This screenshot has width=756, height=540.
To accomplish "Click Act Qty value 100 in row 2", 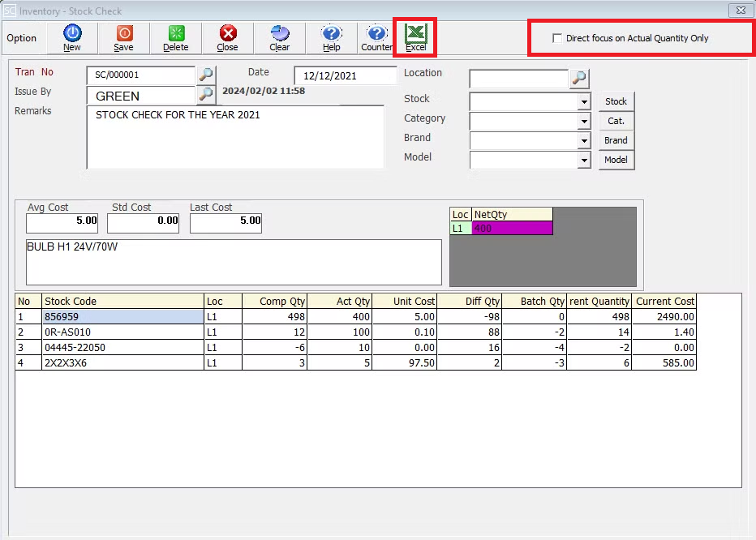I will tap(339, 332).
